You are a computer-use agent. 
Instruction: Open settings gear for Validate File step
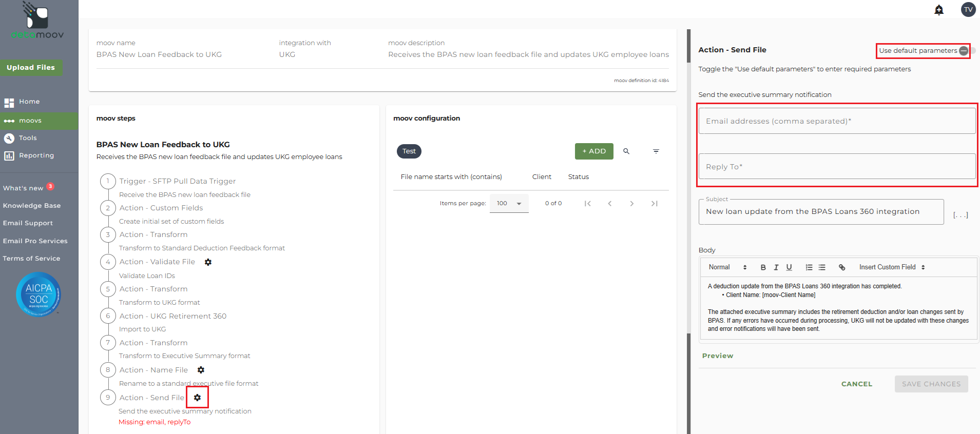(208, 262)
